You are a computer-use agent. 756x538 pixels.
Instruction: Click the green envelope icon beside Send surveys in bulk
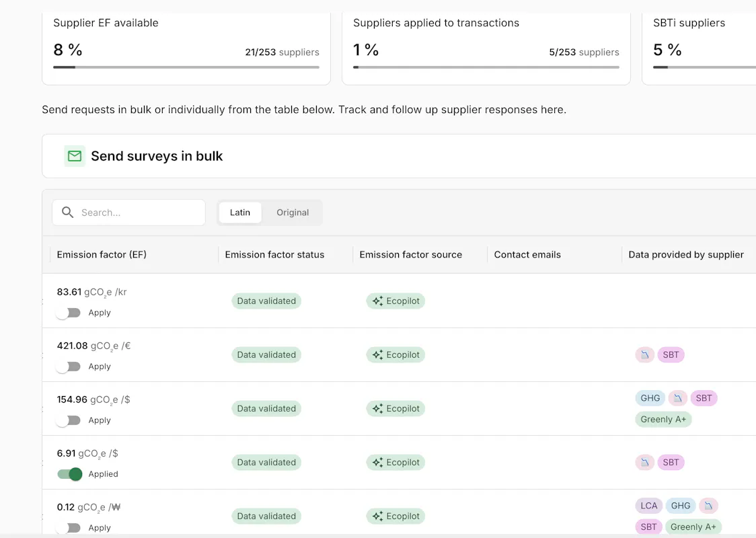point(75,156)
